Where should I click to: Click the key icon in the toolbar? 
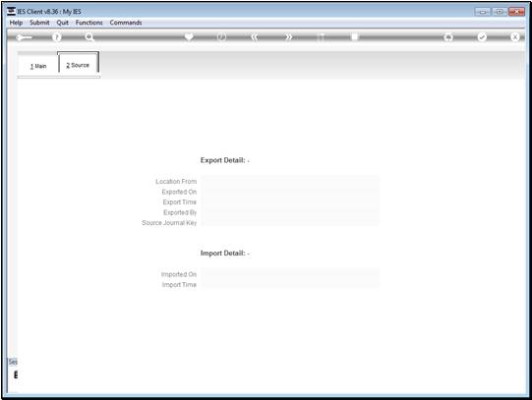pos(24,37)
